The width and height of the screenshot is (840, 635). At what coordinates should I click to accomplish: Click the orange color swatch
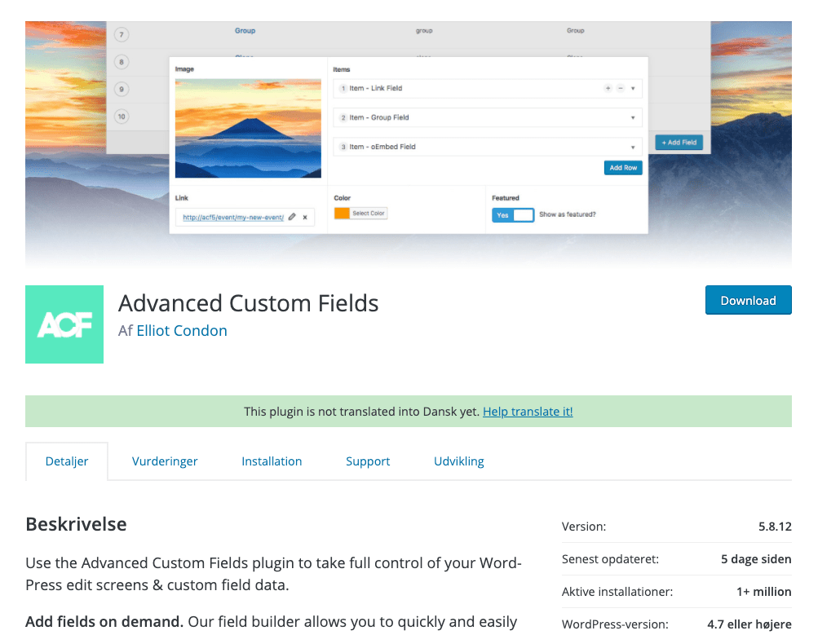point(342,213)
